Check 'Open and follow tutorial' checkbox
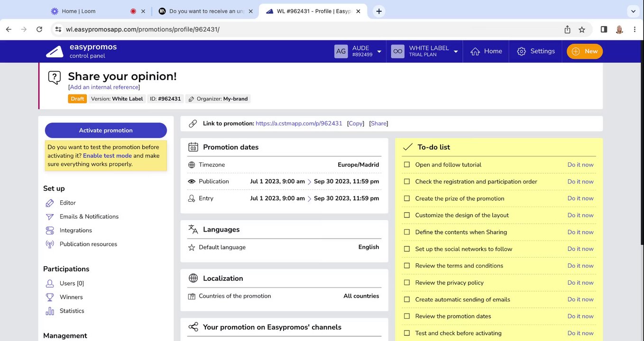The width and height of the screenshot is (644, 341). pos(406,165)
